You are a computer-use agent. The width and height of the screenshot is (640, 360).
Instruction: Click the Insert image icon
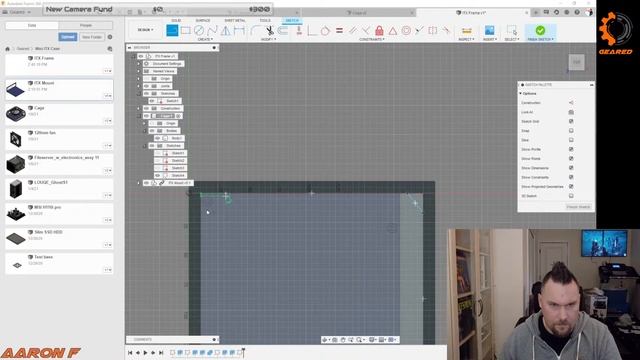pos(489,30)
